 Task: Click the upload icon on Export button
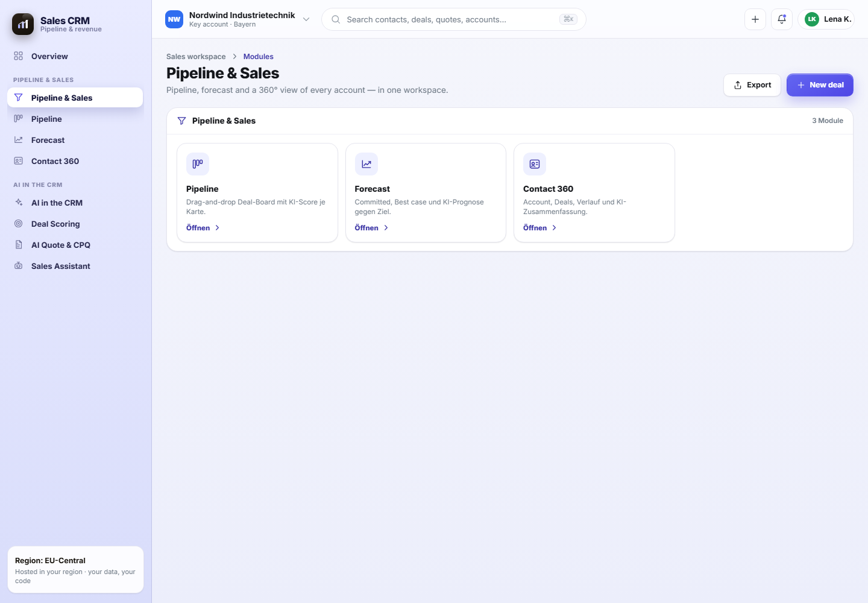[738, 85]
